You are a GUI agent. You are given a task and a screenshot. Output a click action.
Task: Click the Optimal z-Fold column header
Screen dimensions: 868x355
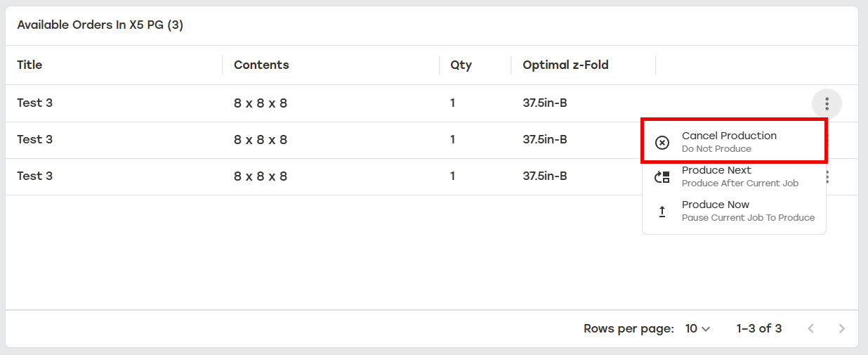(x=565, y=65)
